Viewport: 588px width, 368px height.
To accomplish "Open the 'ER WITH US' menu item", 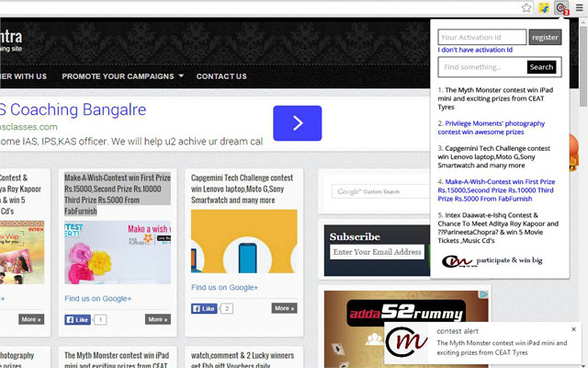I will (23, 76).
